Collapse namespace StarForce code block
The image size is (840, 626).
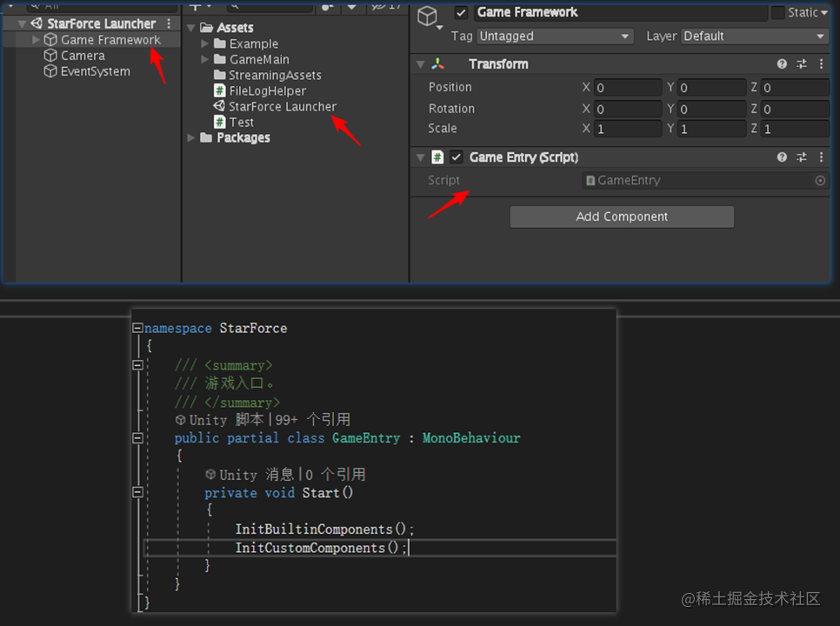tap(137, 328)
